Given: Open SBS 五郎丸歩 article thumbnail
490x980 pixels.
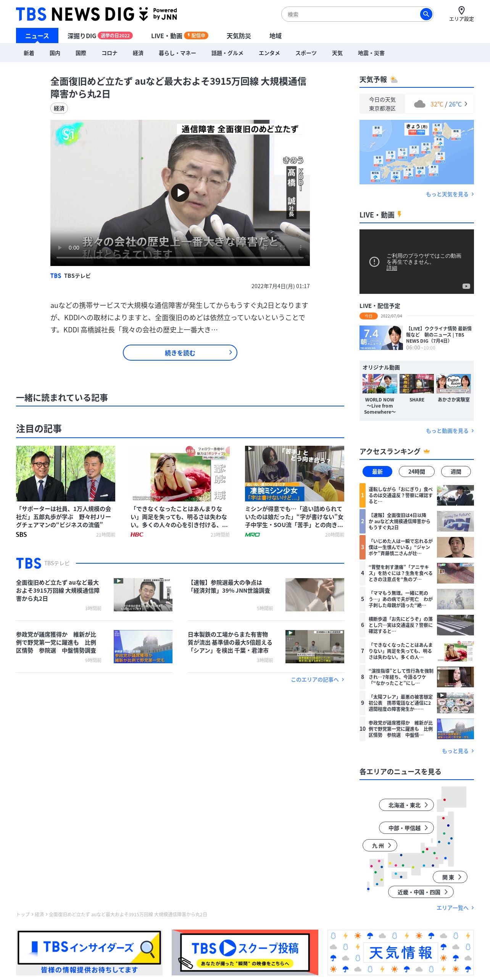Looking at the screenshot, I should point(66,474).
